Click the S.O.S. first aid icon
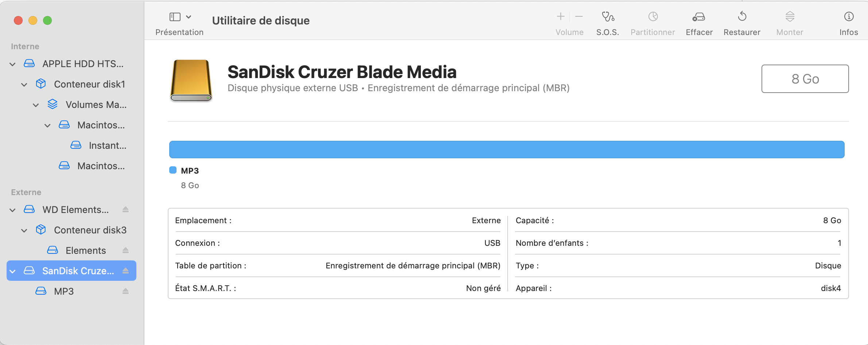This screenshot has width=868, height=345. point(608,17)
